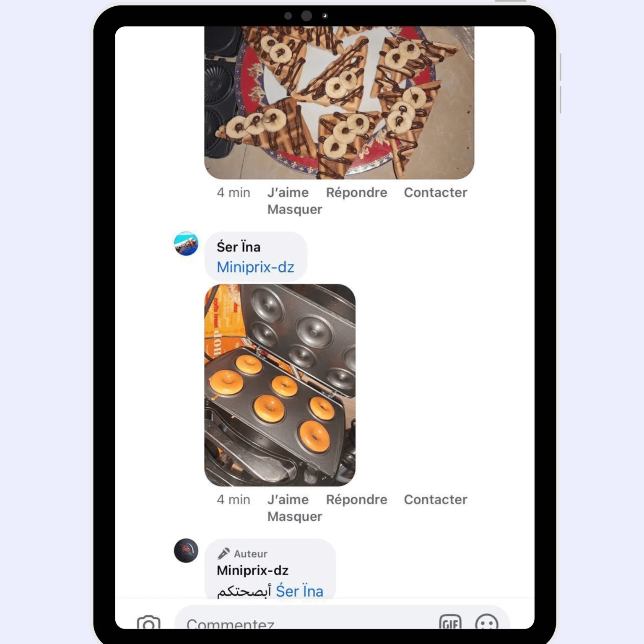Tap the Śer Ïna commenter name
This screenshot has width=644, height=644.
pyautogui.click(x=239, y=247)
